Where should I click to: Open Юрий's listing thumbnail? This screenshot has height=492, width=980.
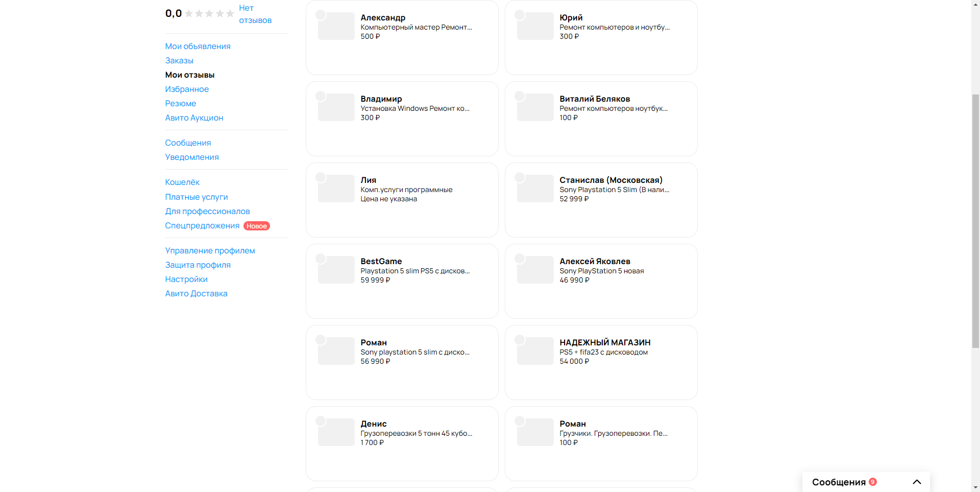coord(535,26)
